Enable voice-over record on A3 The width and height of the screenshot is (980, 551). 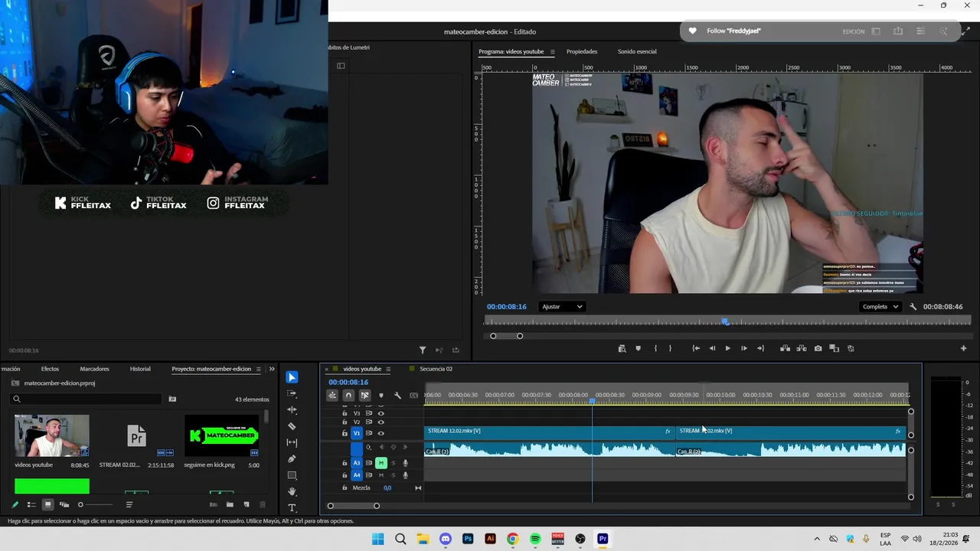pos(405,463)
